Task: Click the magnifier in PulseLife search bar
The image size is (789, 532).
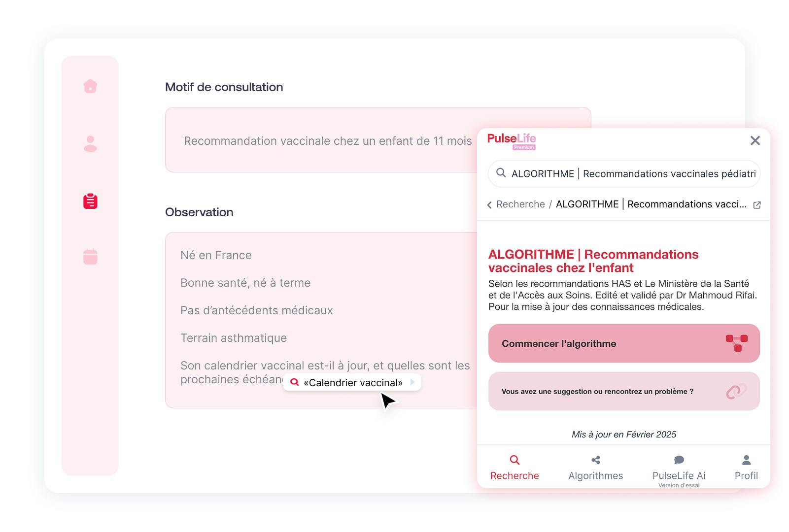Action: pos(501,173)
